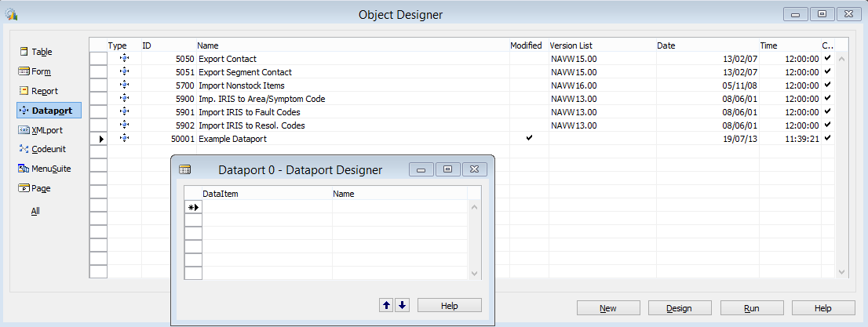Click dataport type icon for Example Dataport
Image resolution: width=868 pixels, height=327 pixels.
[125, 138]
